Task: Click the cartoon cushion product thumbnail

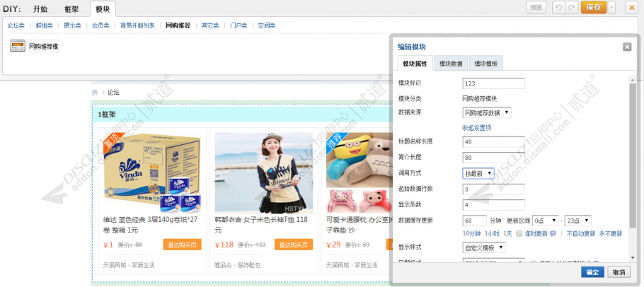Action: pos(358,172)
